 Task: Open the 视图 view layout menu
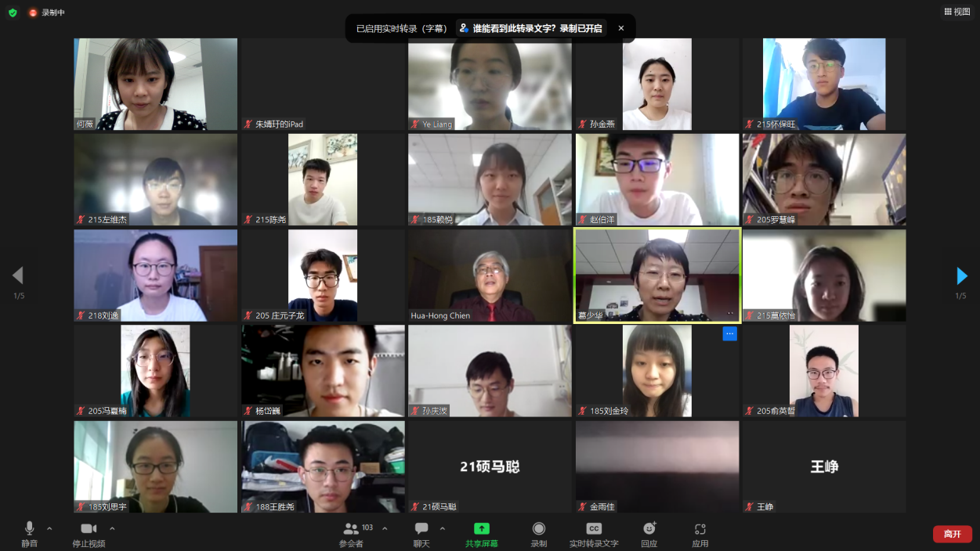[957, 12]
